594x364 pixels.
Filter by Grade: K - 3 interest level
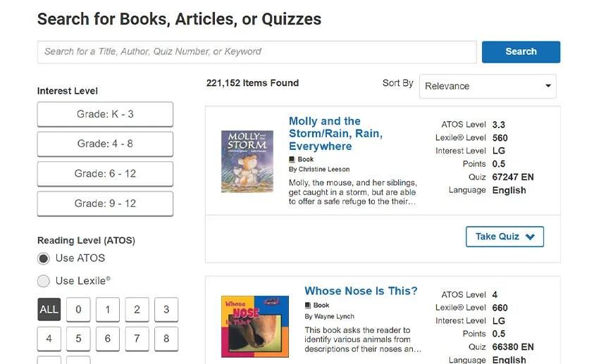105,114
